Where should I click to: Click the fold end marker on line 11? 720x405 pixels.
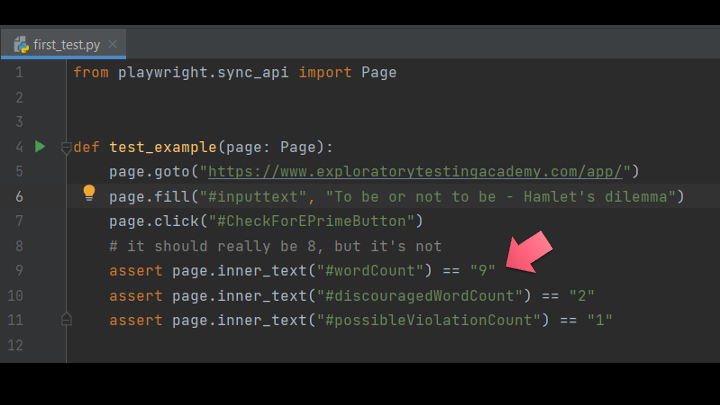coord(66,319)
